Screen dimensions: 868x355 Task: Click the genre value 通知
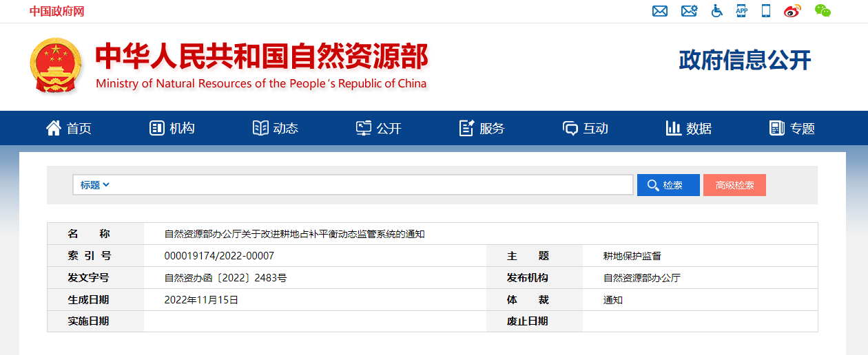[x=612, y=300]
